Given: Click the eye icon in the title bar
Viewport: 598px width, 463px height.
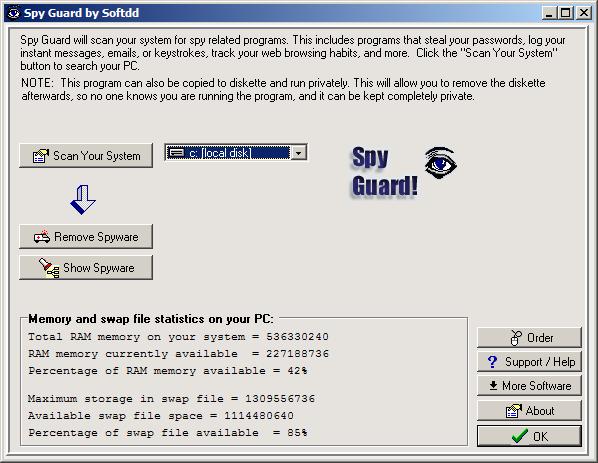Looking at the screenshot, I should [x=14, y=13].
